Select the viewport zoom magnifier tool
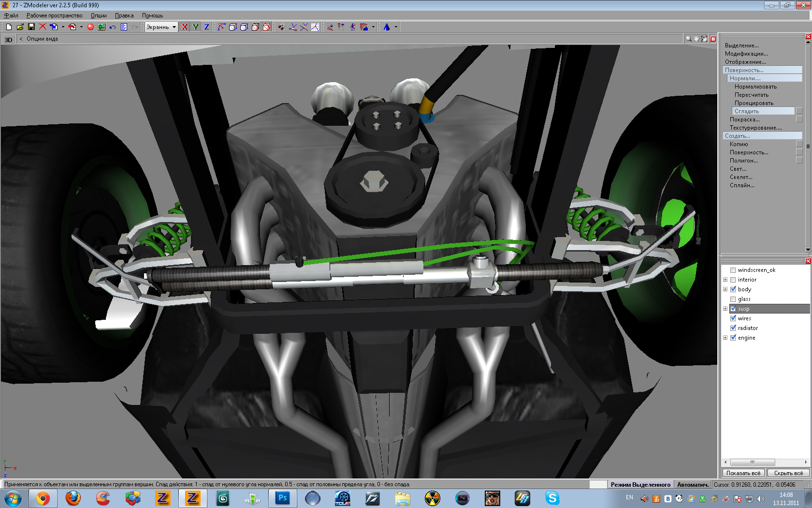 pos(688,39)
